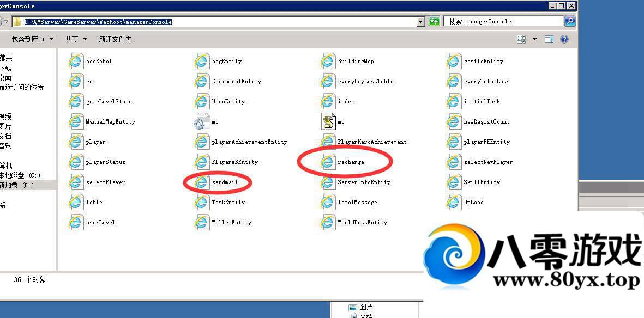
Task: Select the mc script file icon
Action: coord(328,122)
